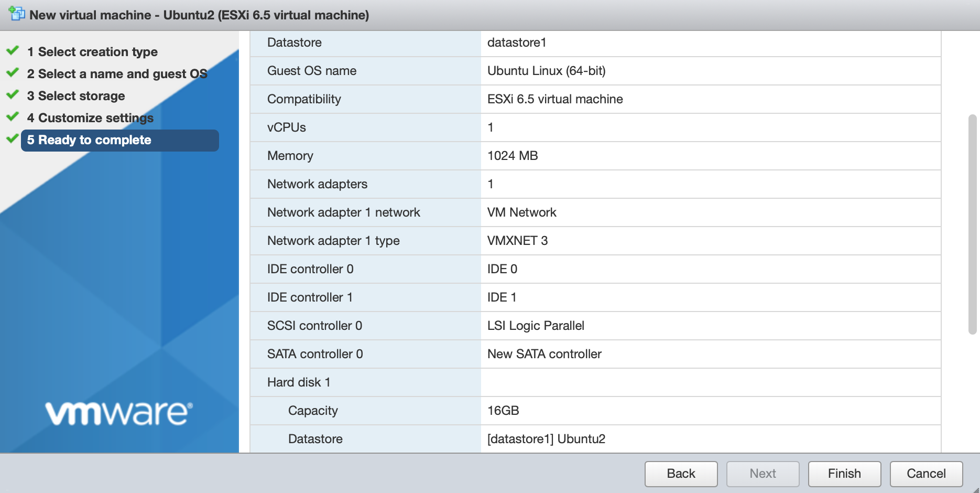Click the Memory value 1024 MB
The image size is (980, 493).
[513, 156]
